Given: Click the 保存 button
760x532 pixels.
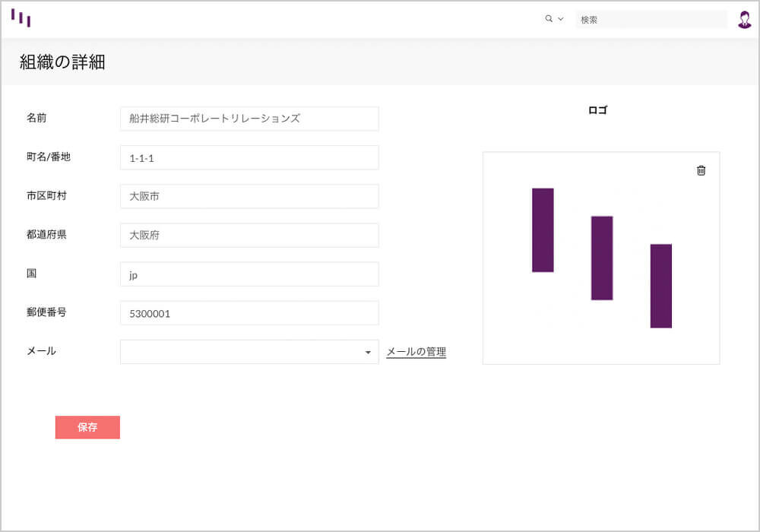Looking at the screenshot, I should click(87, 427).
